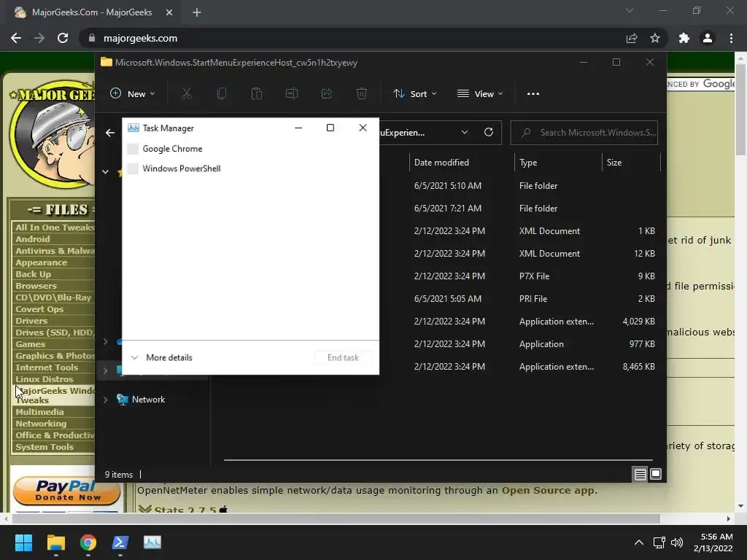Click the P7X File row
Image resolution: width=747 pixels, height=560 pixels.
[535, 276]
